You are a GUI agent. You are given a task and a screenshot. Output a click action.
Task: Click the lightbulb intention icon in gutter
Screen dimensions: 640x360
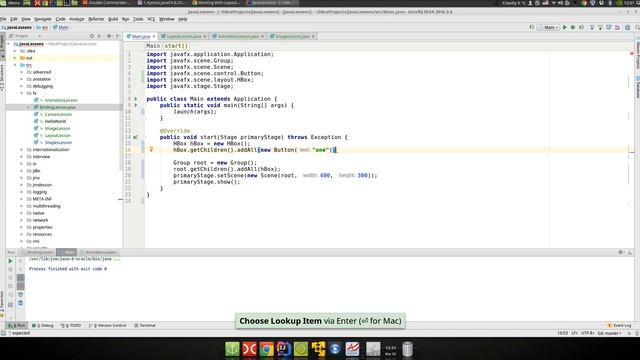(151, 149)
